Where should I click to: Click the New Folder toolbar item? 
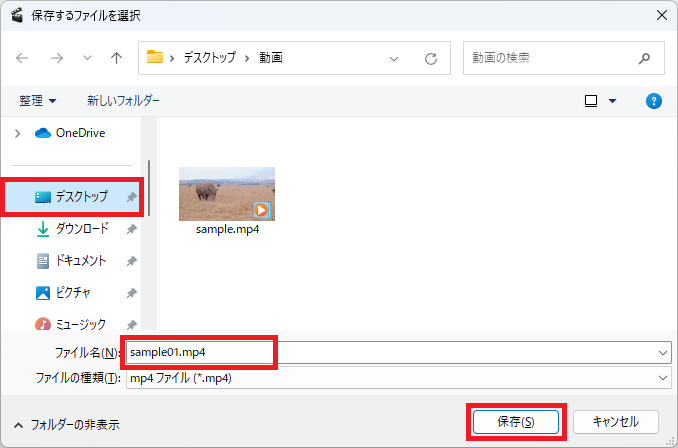click(x=123, y=101)
